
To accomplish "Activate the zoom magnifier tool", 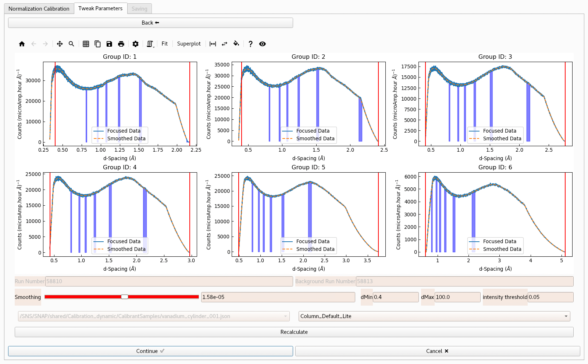I will coord(71,44).
